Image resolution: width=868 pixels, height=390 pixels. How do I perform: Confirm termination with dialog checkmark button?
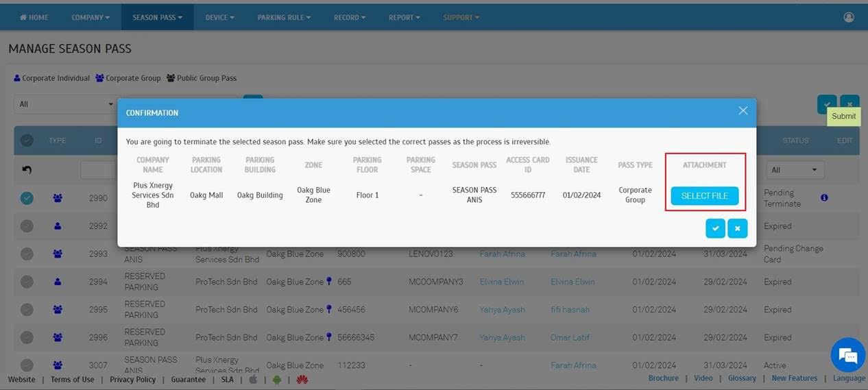coord(715,229)
